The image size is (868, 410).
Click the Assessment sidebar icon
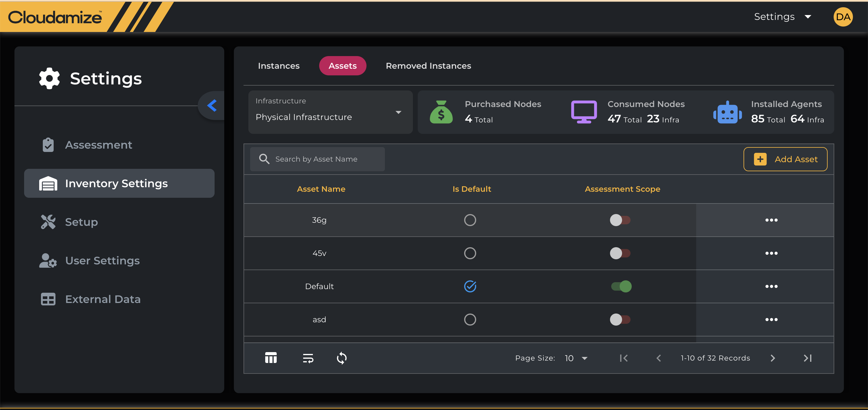[x=48, y=145]
